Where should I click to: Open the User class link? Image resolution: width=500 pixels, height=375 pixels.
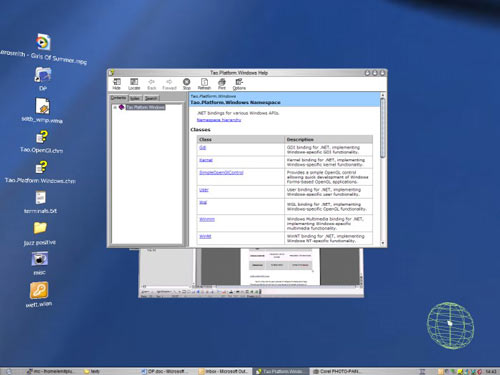tap(204, 190)
